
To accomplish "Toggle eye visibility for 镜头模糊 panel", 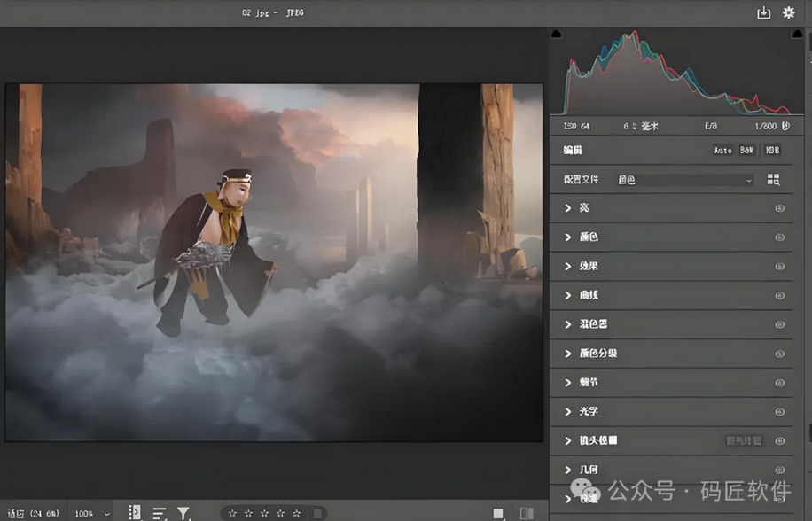I will coord(780,440).
